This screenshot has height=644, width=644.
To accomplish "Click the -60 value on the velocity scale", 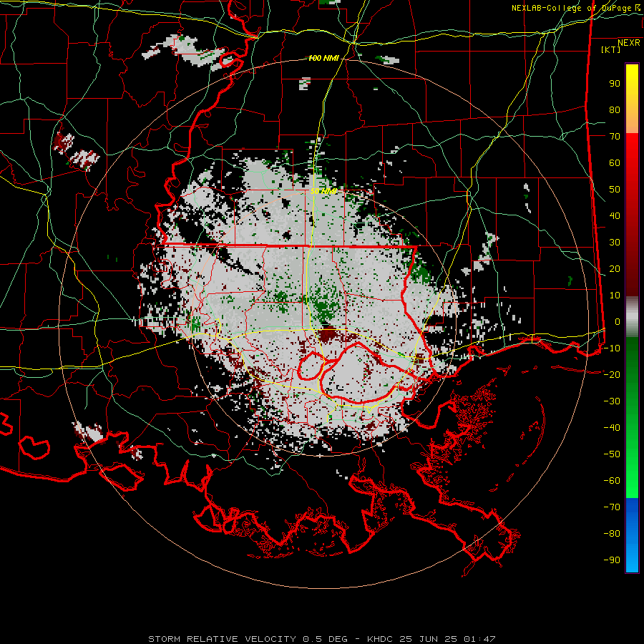I will pos(612,481).
